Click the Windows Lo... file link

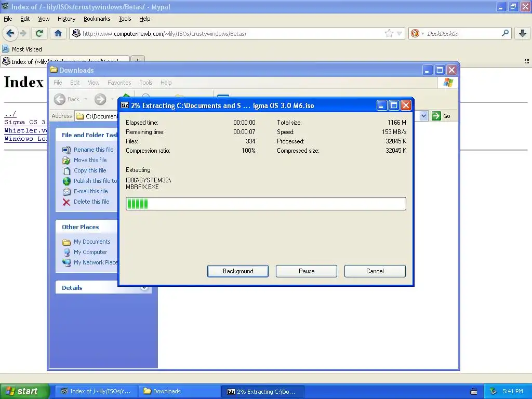[x=25, y=139]
